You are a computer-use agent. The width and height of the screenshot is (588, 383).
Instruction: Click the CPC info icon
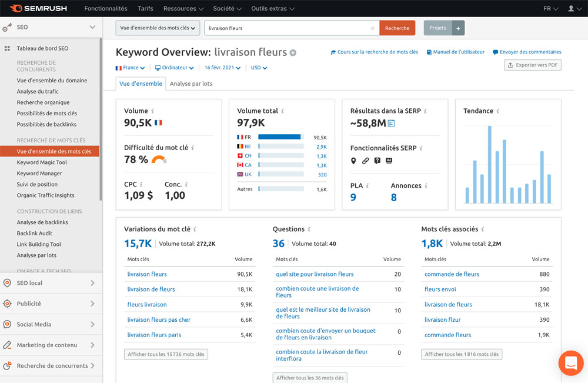[x=141, y=185]
